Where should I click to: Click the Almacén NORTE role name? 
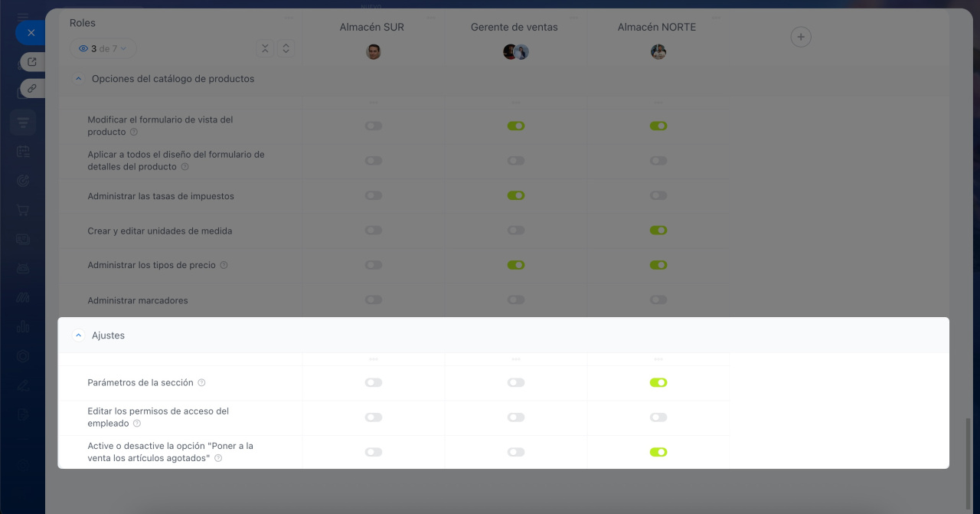coord(656,27)
